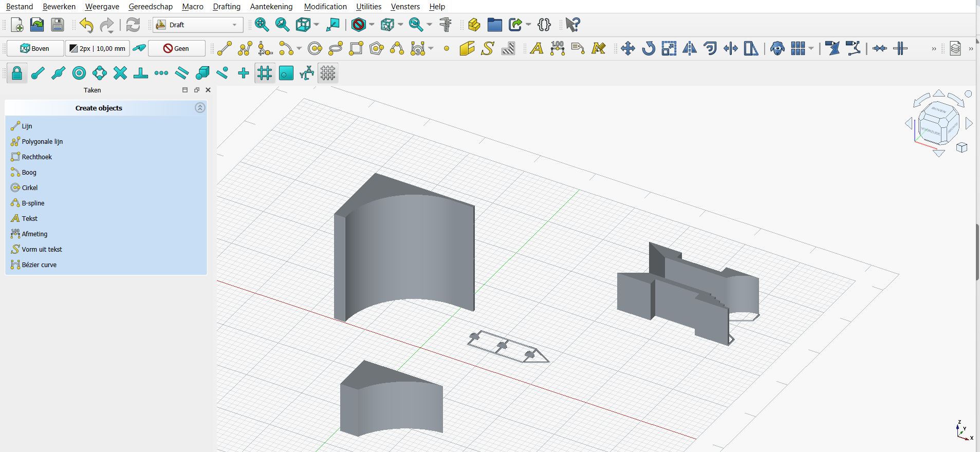The width and height of the screenshot is (980, 452).
Task: Click the Boven working plane button
Action: [35, 48]
